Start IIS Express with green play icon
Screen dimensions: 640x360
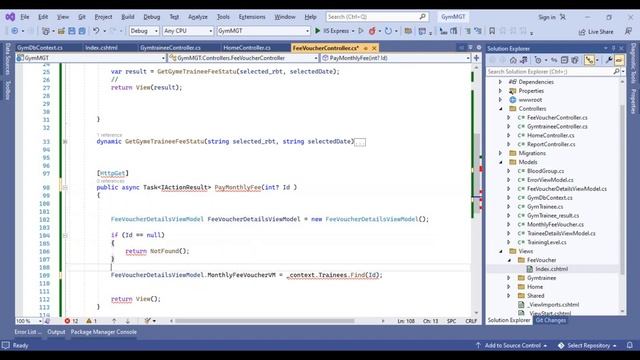318,31
